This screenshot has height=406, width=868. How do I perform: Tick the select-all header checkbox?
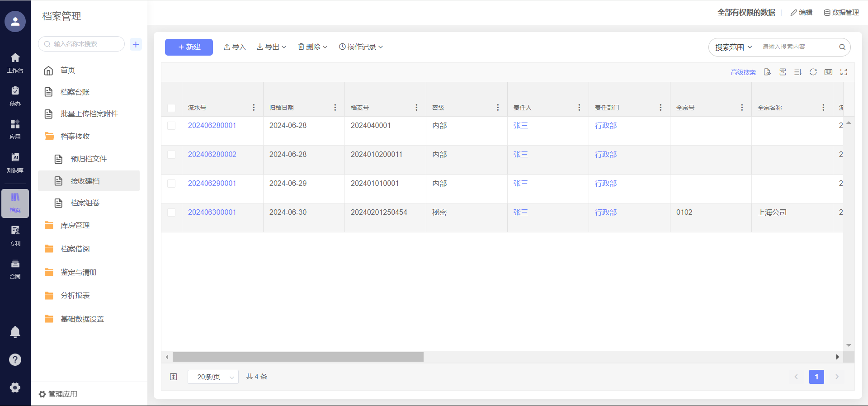[171, 108]
